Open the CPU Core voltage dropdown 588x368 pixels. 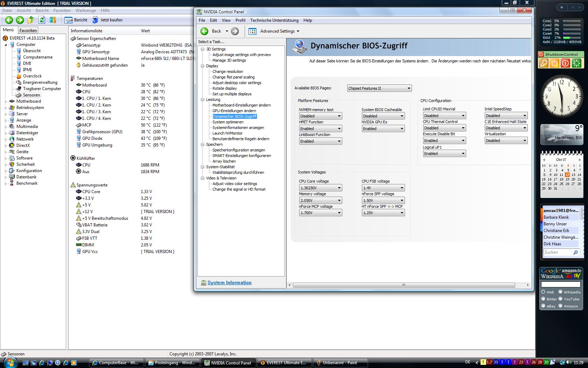[x=320, y=188]
